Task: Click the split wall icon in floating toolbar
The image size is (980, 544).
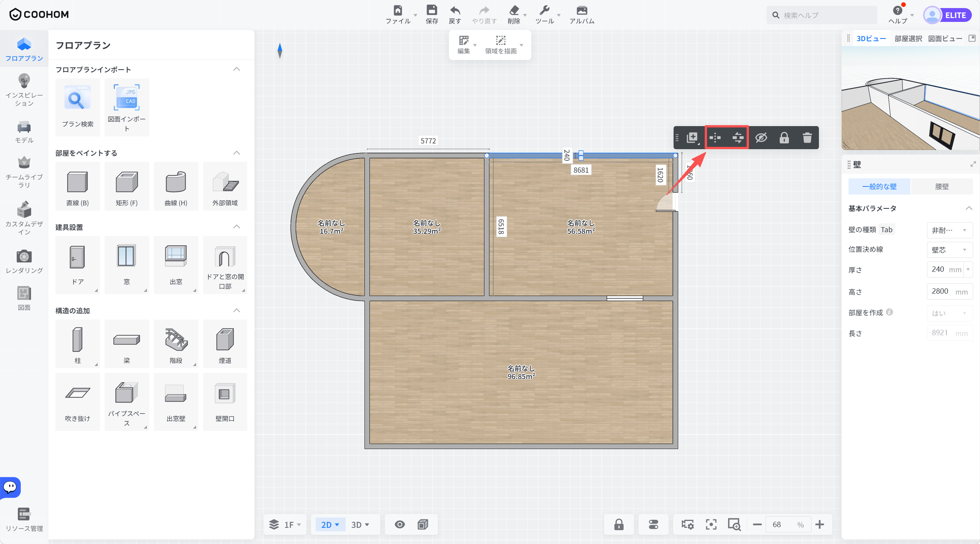Action: click(715, 138)
